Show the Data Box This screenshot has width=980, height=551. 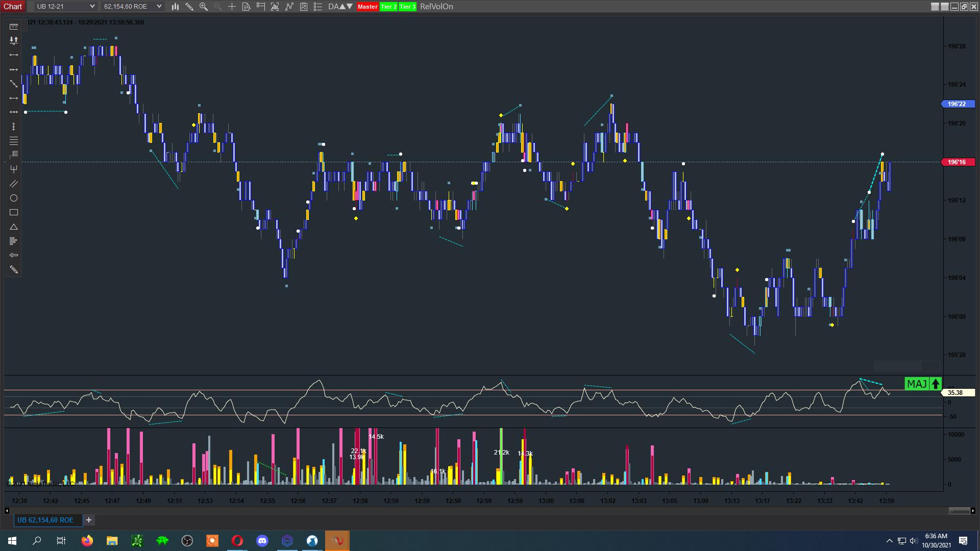[x=247, y=7]
